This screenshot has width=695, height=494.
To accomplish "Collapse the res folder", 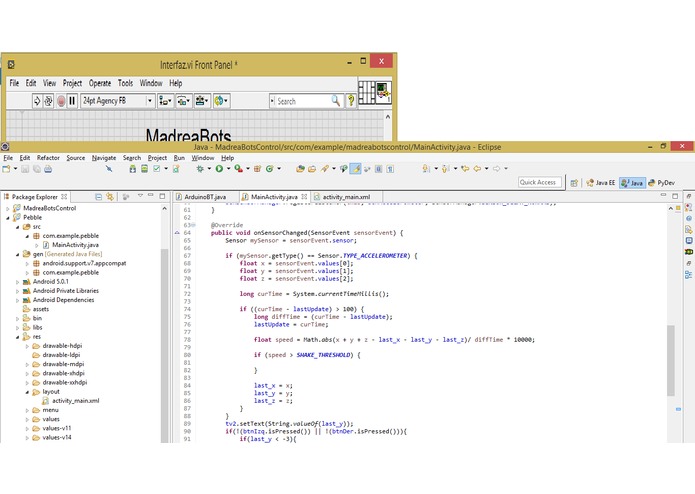I will point(17,337).
